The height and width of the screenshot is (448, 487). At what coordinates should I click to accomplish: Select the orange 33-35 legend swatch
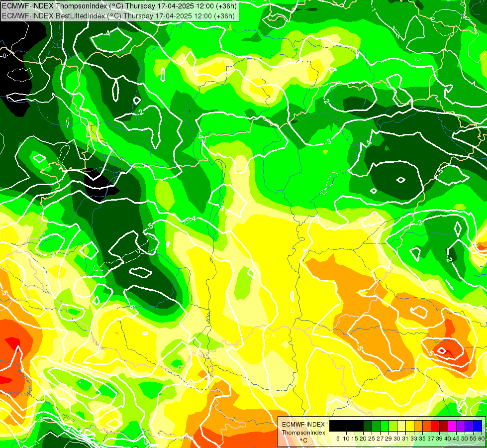pyautogui.click(x=418, y=426)
